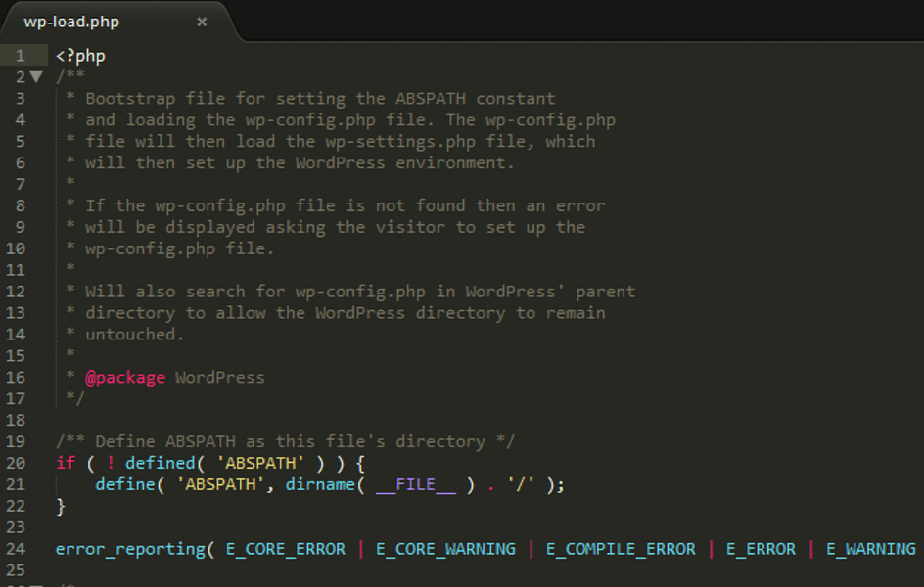The image size is (924, 587).
Task: Click the E_COMPILE_ERROR constant
Action: 621,549
